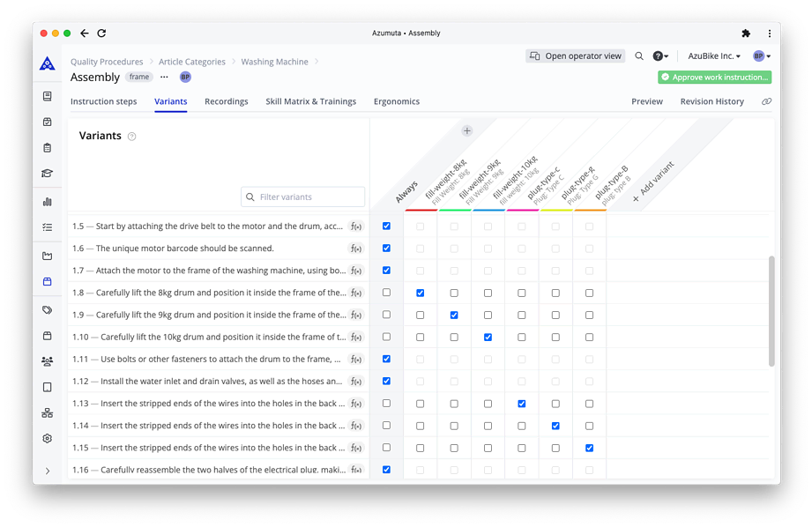Uncheck the Always checkbox for step 1.5
Image resolution: width=812 pixels, height=527 pixels.
pos(386,226)
